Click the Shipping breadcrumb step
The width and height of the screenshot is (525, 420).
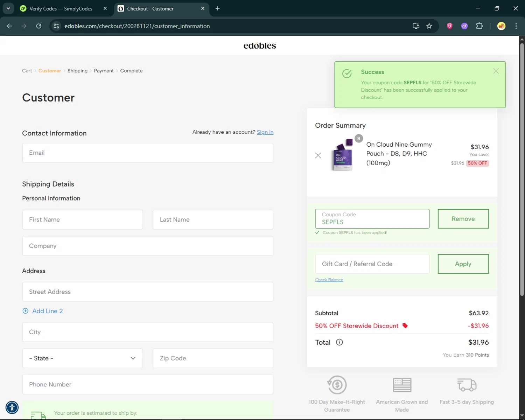pyautogui.click(x=77, y=71)
